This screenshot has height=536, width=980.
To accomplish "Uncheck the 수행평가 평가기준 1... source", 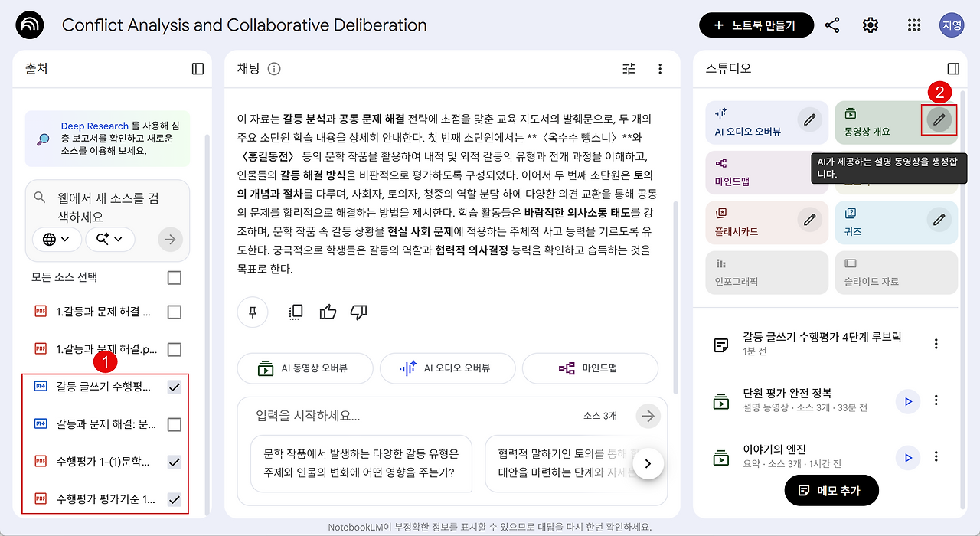I will pos(175,499).
